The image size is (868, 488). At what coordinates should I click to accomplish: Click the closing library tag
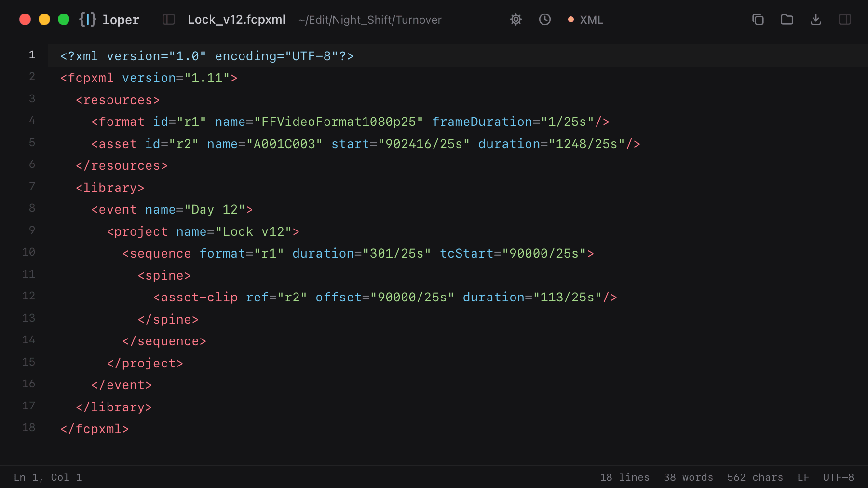tap(114, 407)
